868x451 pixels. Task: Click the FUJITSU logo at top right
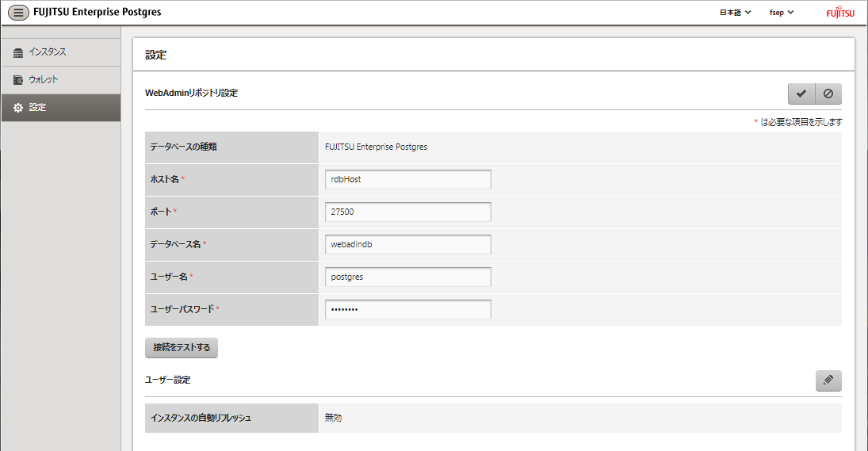pyautogui.click(x=840, y=13)
